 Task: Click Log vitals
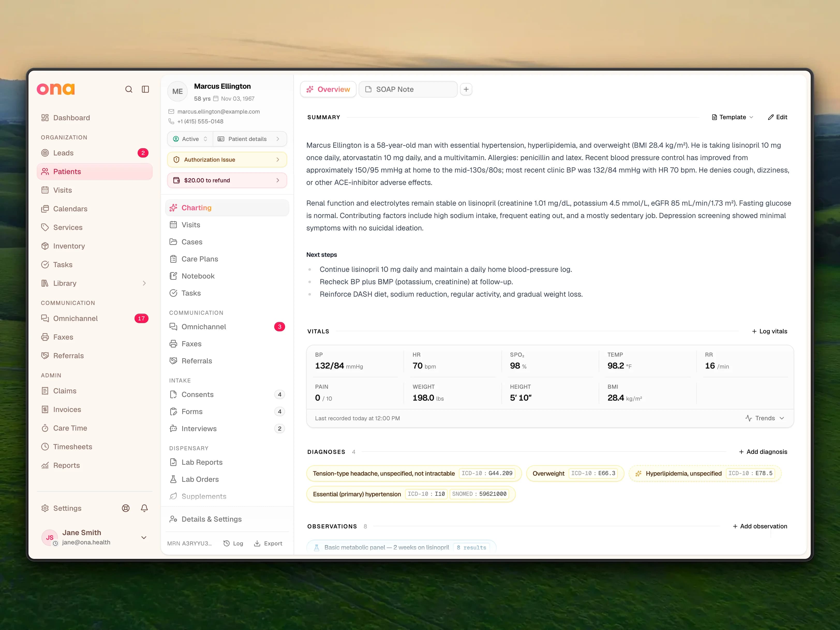[770, 331]
